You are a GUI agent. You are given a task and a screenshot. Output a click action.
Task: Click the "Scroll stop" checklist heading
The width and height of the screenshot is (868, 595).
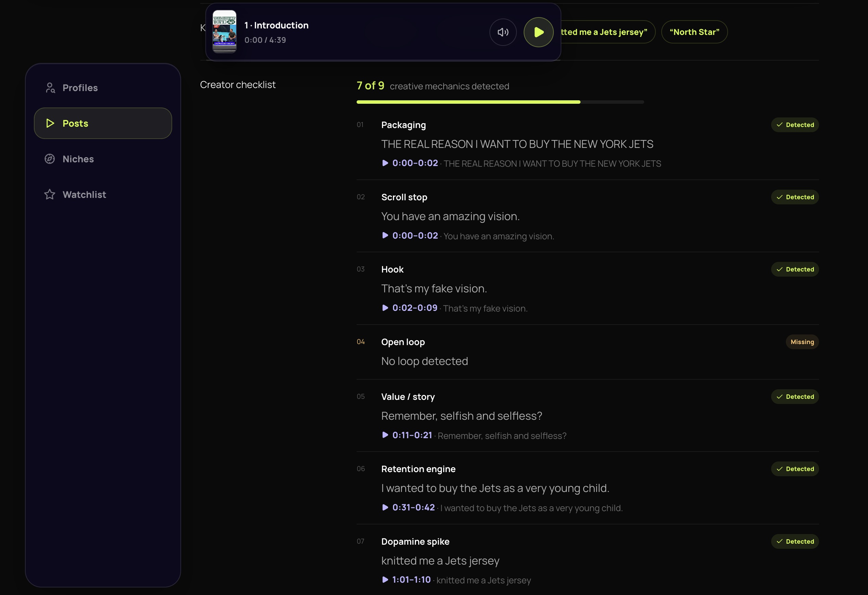click(x=404, y=197)
